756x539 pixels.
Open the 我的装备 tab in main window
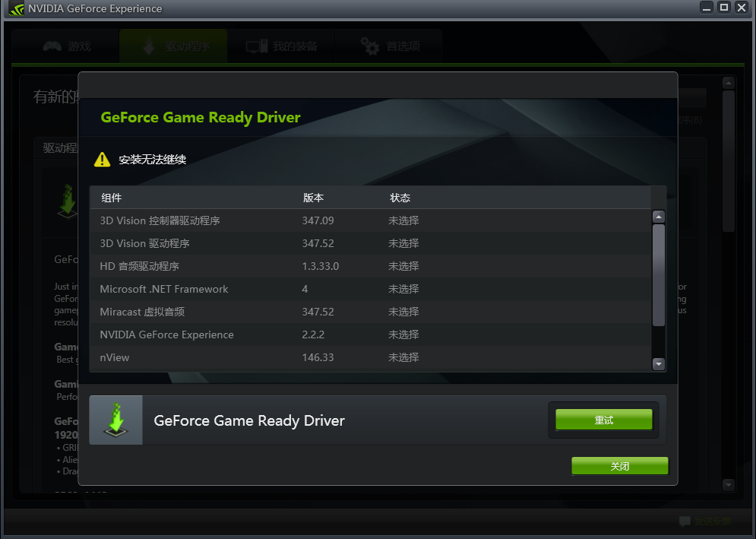tap(281, 46)
